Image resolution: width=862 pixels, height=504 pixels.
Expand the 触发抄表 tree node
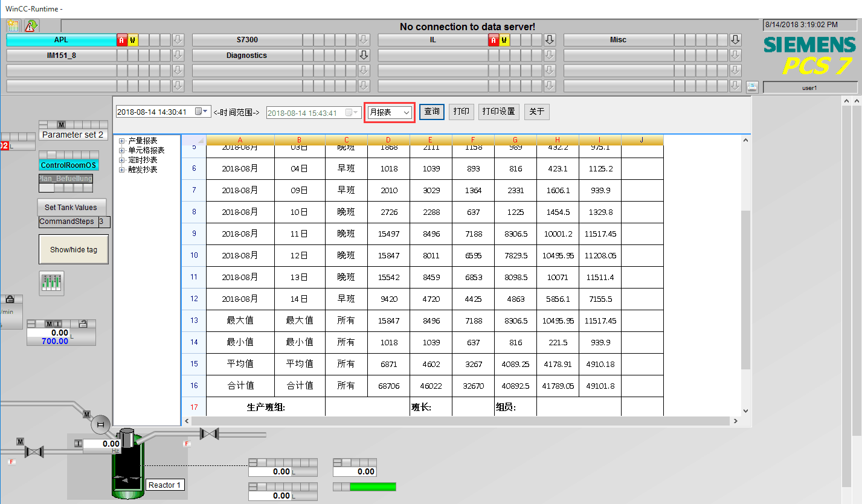pos(122,170)
